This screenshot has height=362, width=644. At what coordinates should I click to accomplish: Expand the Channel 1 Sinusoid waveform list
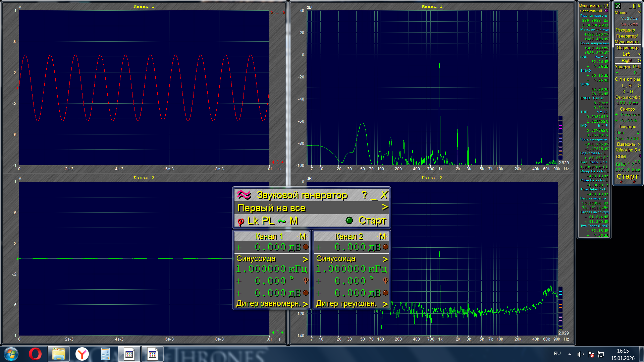(x=305, y=259)
